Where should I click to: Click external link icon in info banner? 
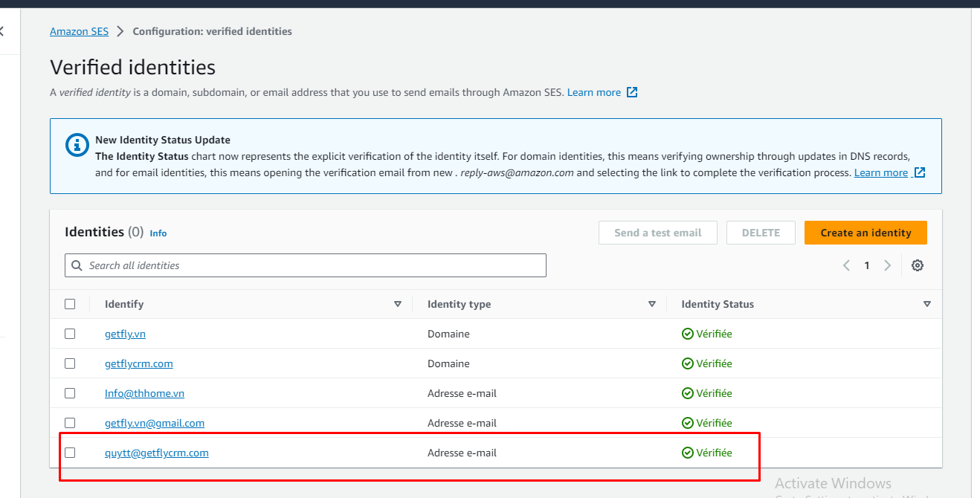click(920, 172)
